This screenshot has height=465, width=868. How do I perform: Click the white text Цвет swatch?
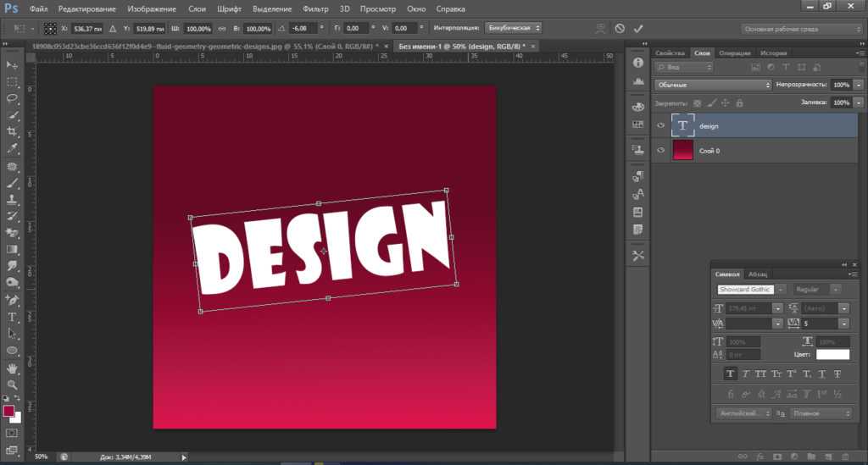coord(832,354)
